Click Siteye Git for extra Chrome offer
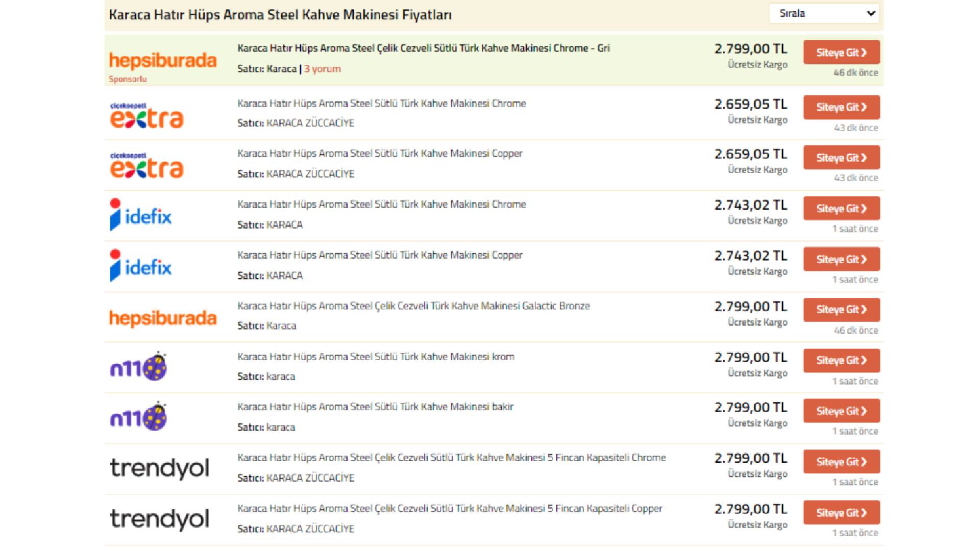 click(x=841, y=107)
